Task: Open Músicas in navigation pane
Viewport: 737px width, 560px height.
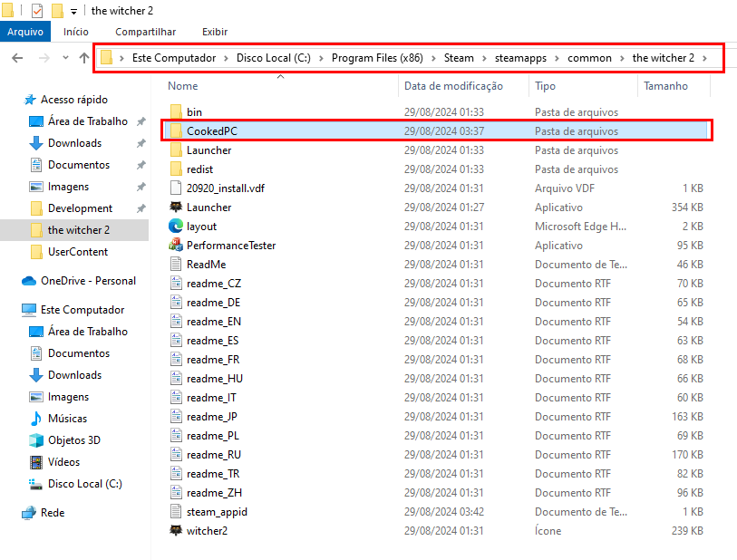Action: 67,418
